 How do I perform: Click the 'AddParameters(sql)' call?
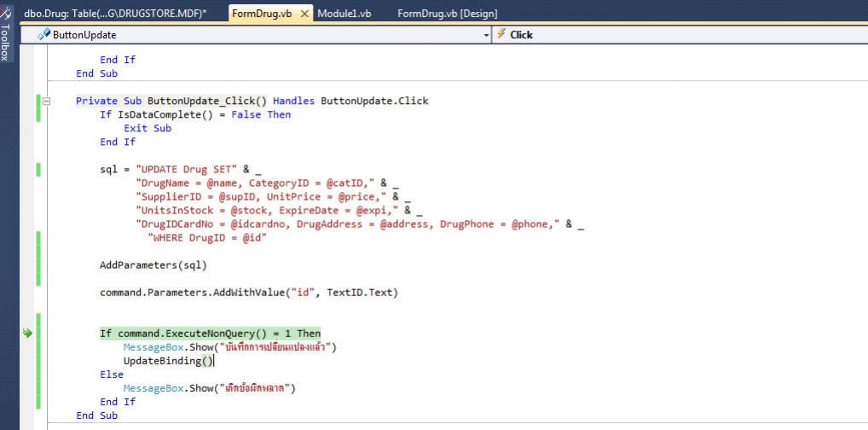click(x=153, y=265)
